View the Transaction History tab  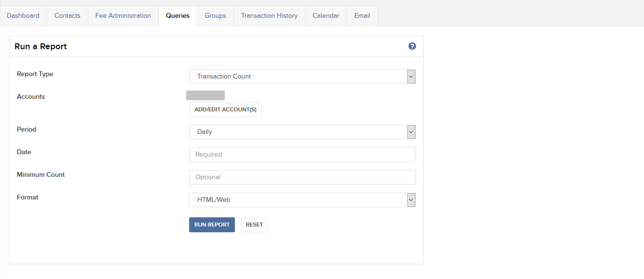point(269,16)
